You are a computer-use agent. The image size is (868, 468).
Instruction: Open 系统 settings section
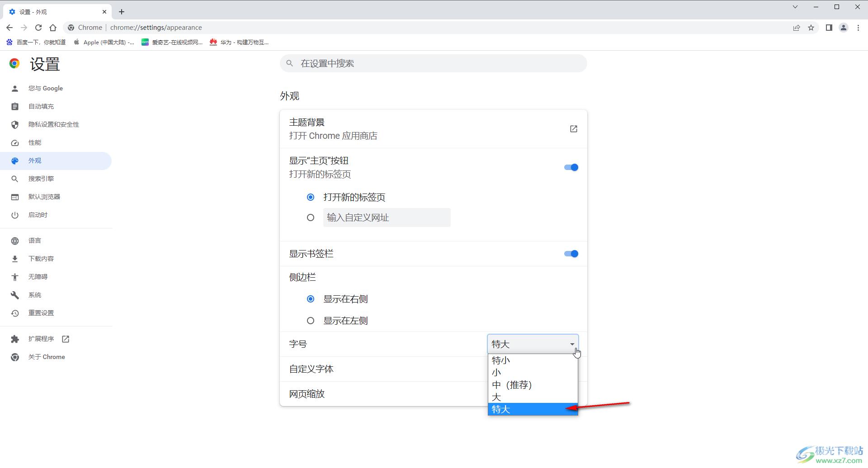[x=56, y=295]
